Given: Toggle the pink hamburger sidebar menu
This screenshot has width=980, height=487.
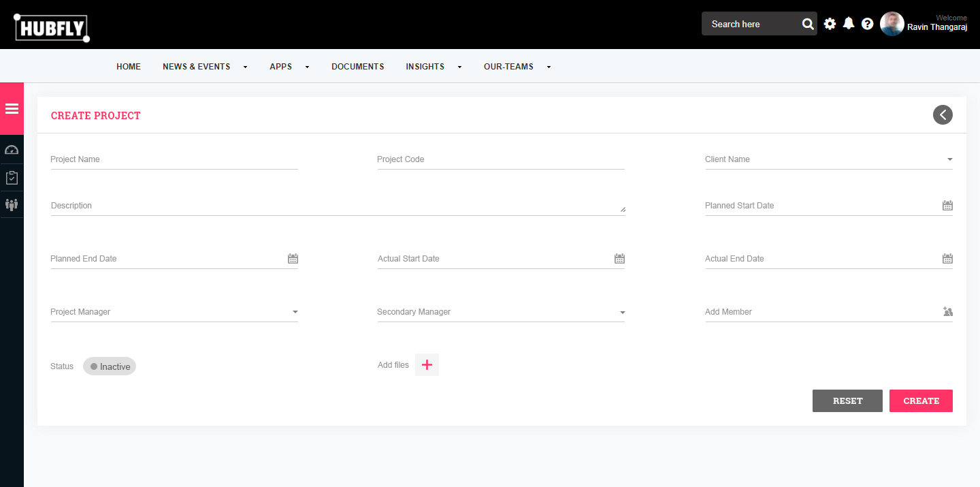Looking at the screenshot, I should point(12,109).
